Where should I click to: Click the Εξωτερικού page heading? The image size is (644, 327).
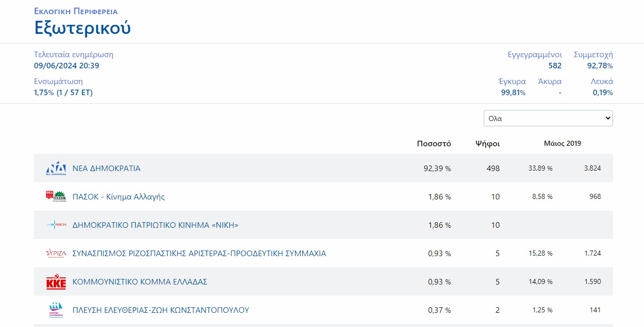pos(83,27)
